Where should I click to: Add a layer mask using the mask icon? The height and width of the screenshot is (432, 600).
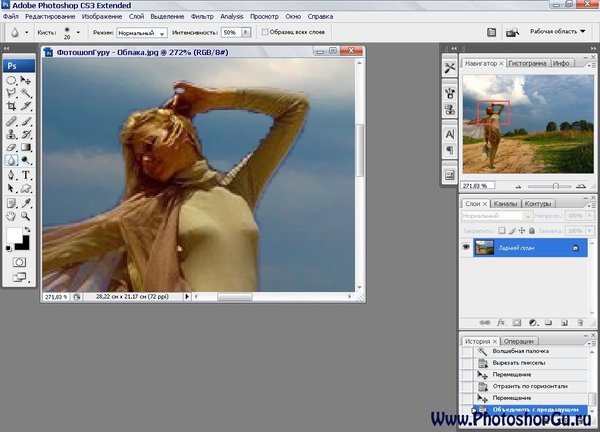tap(517, 322)
